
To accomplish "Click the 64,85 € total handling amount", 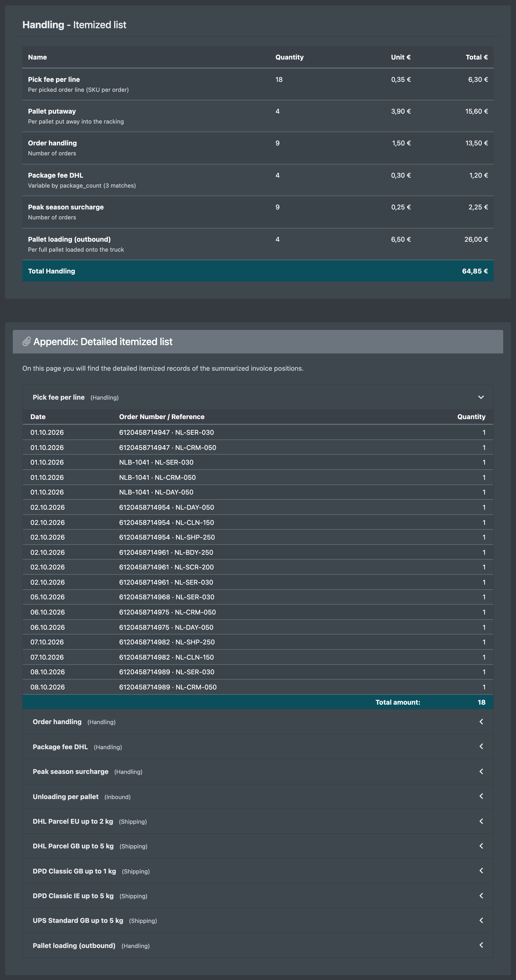I will tap(475, 271).
